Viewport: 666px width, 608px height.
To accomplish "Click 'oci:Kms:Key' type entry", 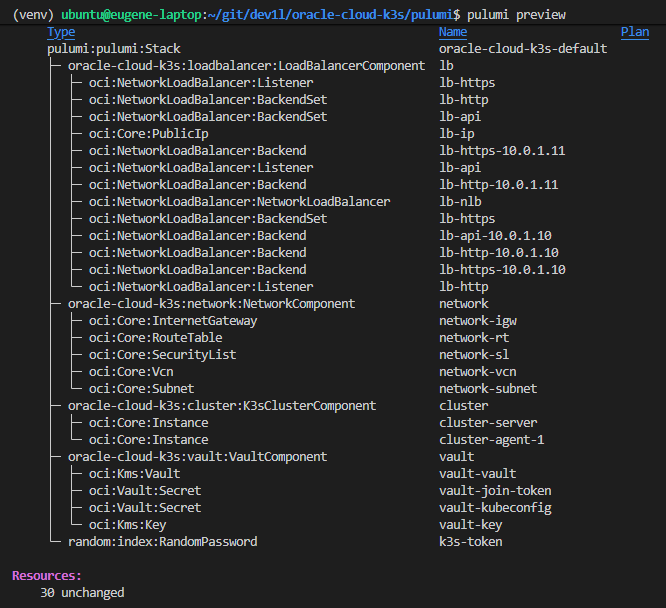I will click(127, 525).
